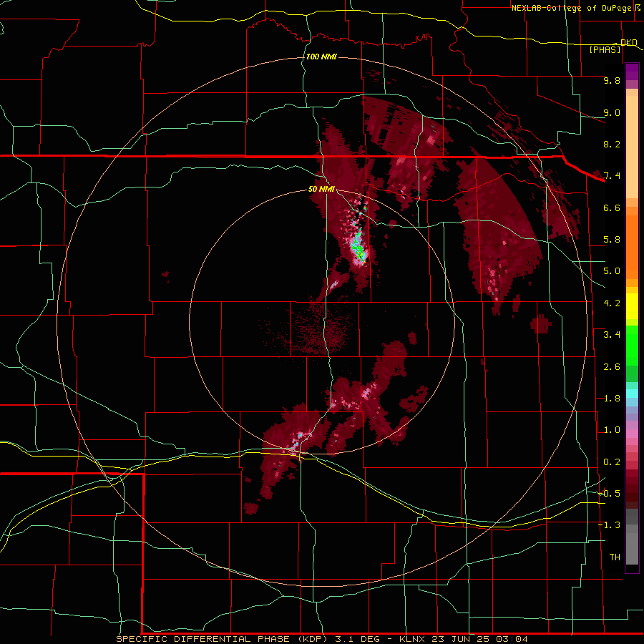Click the KLNX station identifier
This screenshot has width=644, height=644.
click(412, 639)
